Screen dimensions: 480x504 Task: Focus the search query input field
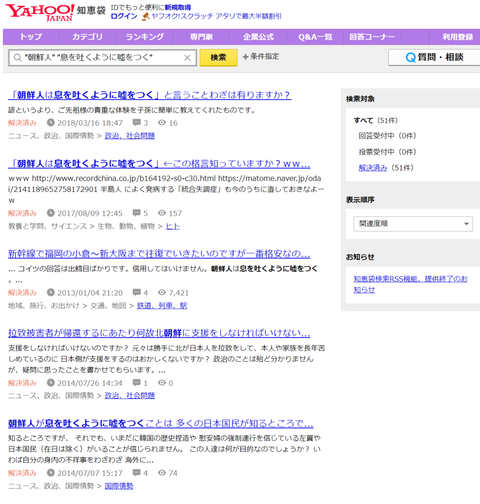pos(102,58)
